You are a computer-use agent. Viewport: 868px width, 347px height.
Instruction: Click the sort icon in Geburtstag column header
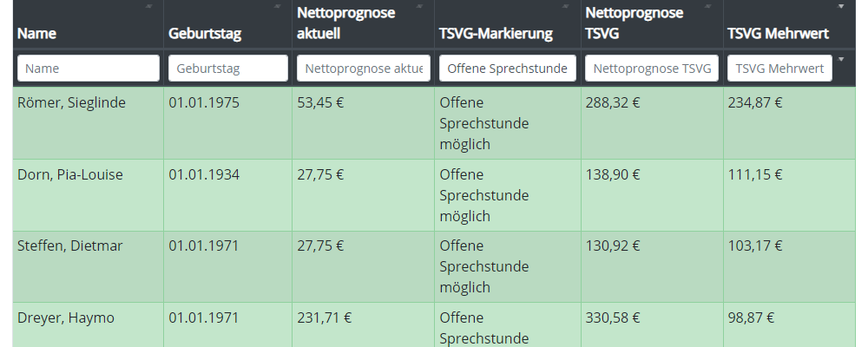click(x=278, y=6)
